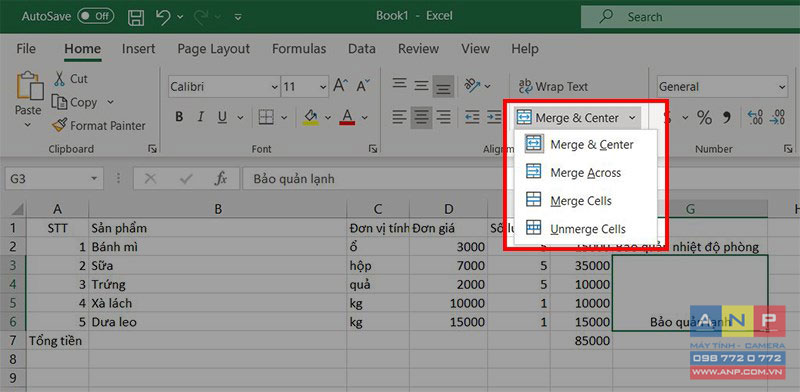Expand the Fill Color dropdown arrow
This screenshot has width=800, height=392.
pyautogui.click(x=328, y=118)
